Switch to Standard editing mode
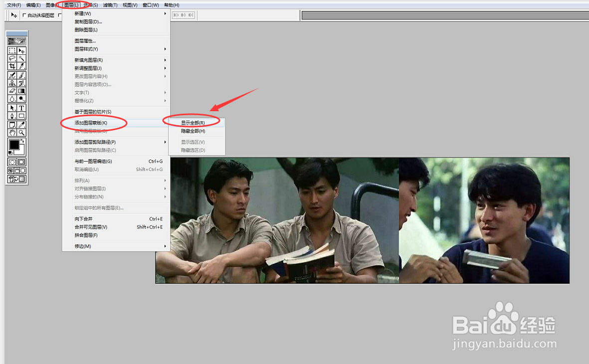Screen dimensions: 589x364 12,162
